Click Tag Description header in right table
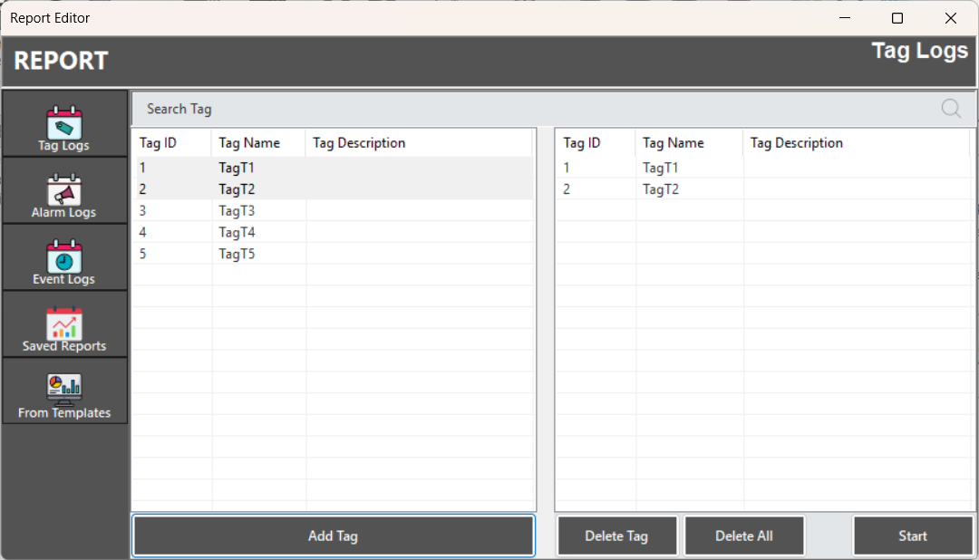979x560 pixels. click(857, 143)
